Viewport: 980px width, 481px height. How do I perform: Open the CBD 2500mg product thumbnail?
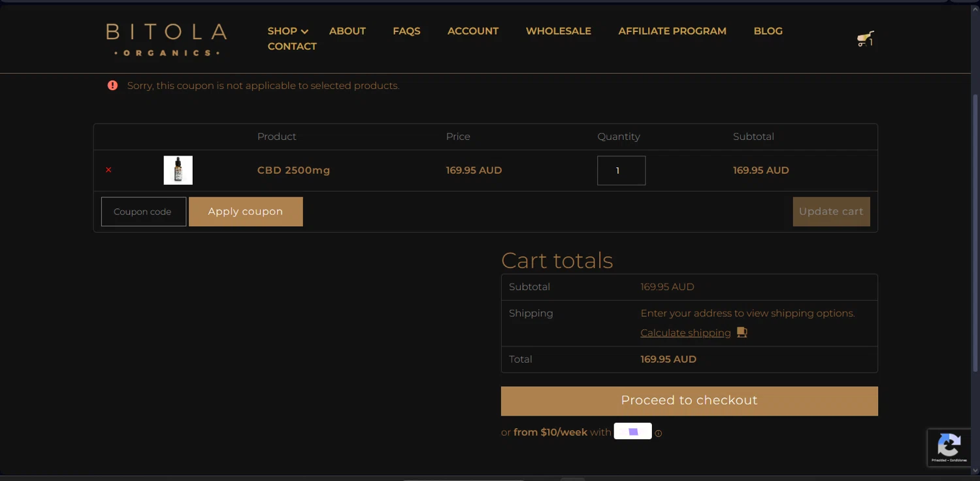(178, 170)
